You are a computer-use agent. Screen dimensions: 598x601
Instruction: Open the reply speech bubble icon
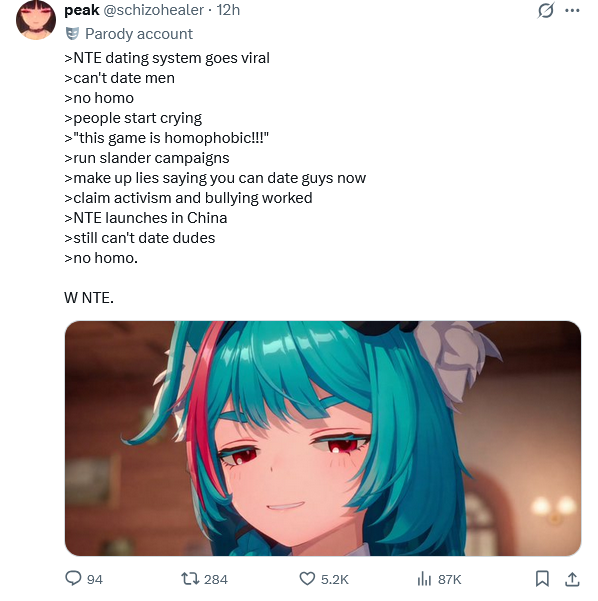pos(73,578)
